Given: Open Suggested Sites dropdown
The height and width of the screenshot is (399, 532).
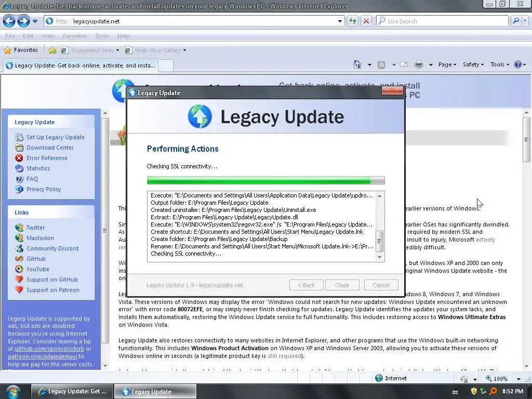Looking at the screenshot, I should (x=90, y=50).
